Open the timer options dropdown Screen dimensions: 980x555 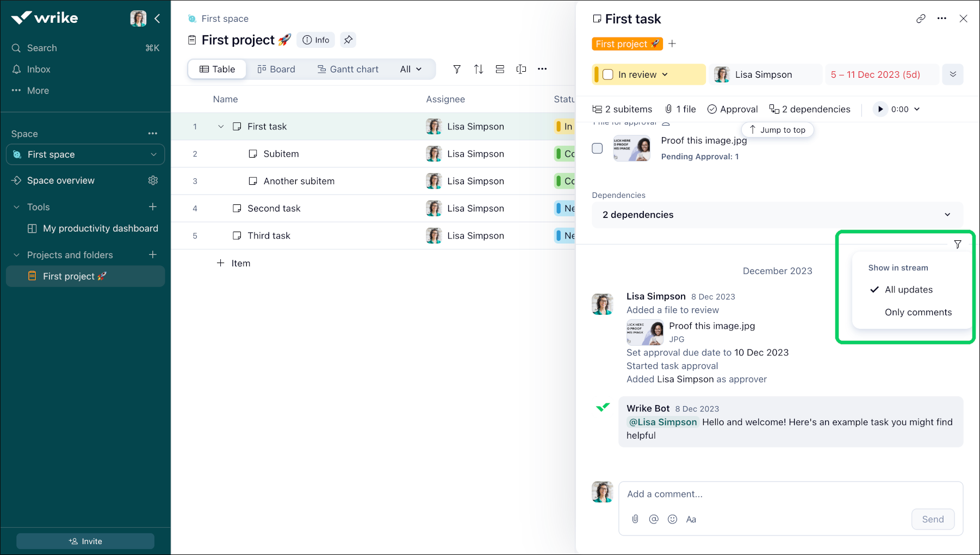click(x=917, y=109)
